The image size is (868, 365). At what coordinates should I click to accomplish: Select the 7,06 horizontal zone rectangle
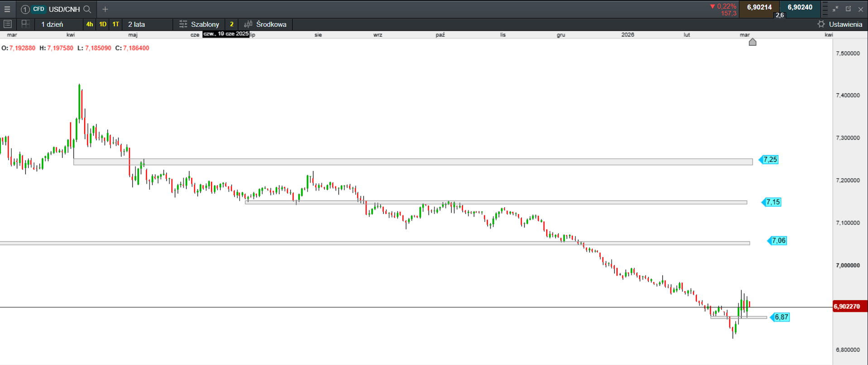tap(375, 243)
